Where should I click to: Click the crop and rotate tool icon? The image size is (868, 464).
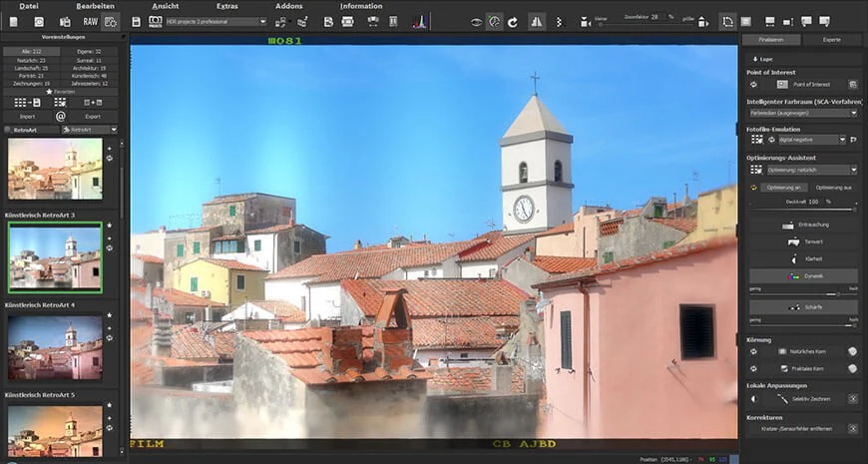[727, 22]
